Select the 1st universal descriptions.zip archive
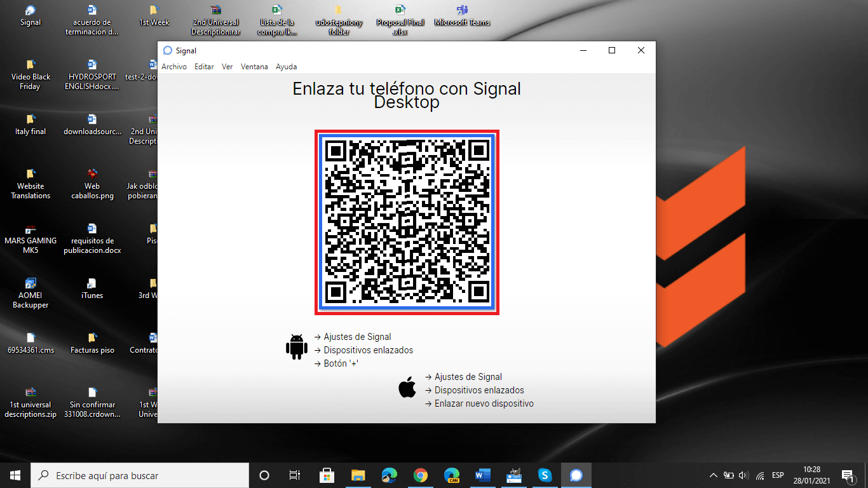868x488 pixels. point(31,403)
